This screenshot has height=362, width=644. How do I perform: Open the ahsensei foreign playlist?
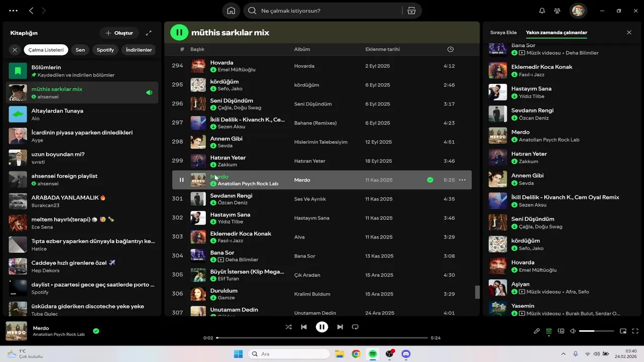[x=82, y=179]
